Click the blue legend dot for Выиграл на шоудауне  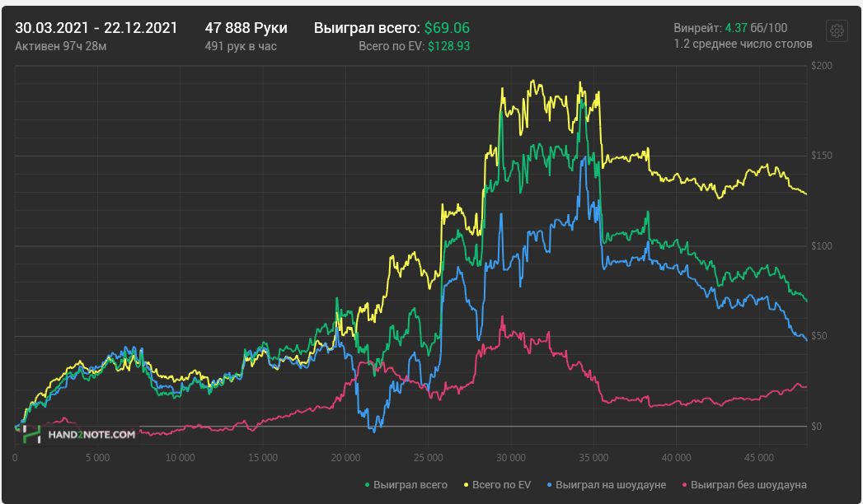coord(550,485)
